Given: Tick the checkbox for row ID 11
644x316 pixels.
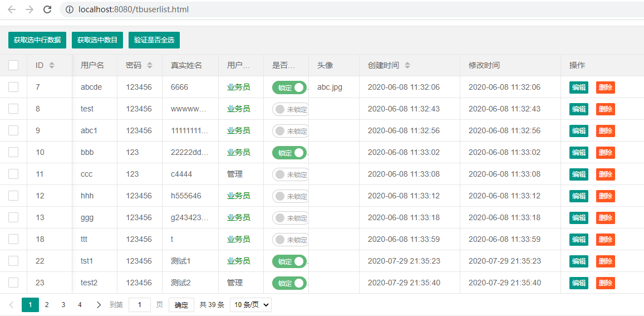Looking at the screenshot, I should click(13, 174).
